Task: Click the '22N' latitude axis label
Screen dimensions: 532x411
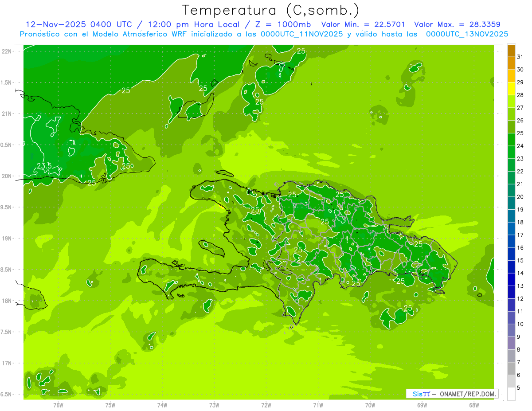Action: click(7, 51)
